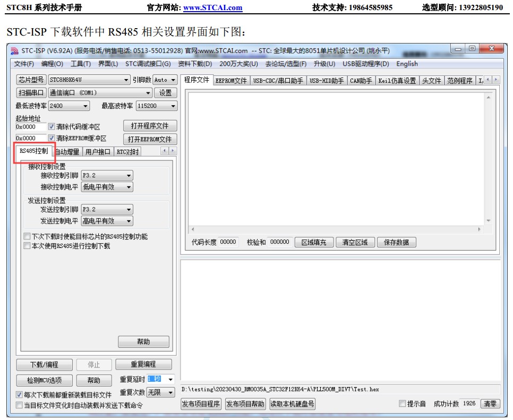
Task: Click 打开程序文件 button
Action: 150,126
